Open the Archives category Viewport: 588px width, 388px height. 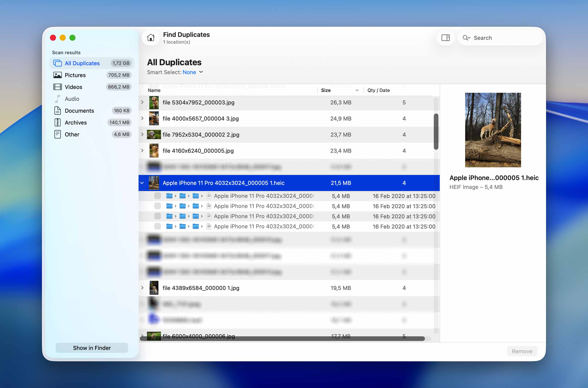click(x=92, y=122)
